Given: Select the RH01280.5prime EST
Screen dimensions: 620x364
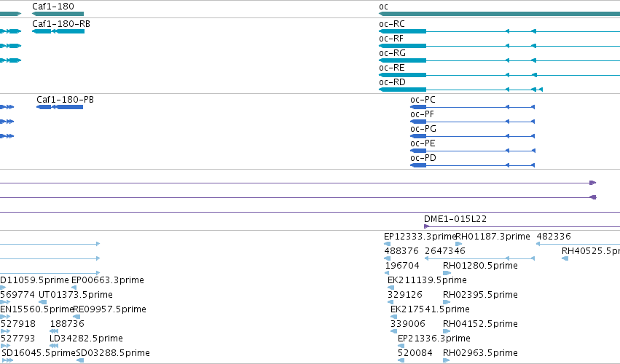Looking at the screenshot, I should point(480,266).
